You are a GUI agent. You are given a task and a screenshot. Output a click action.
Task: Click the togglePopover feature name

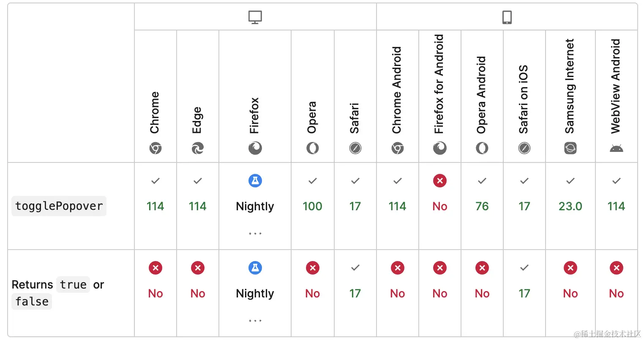[x=59, y=206]
